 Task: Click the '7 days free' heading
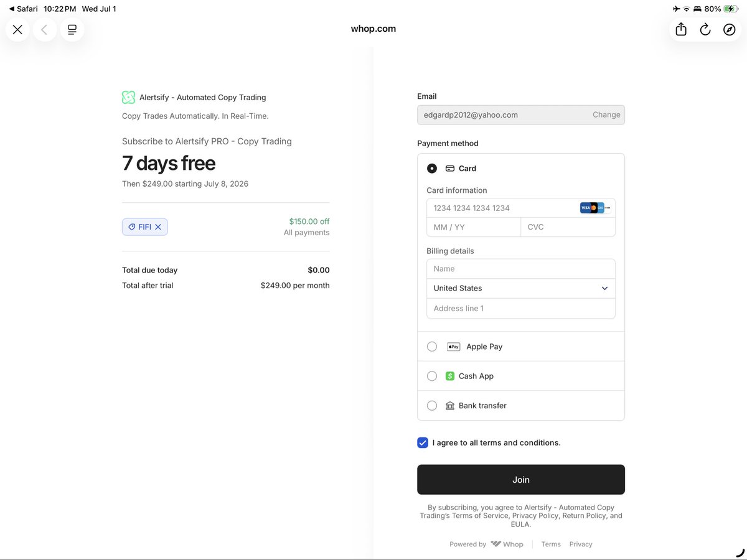tap(169, 163)
